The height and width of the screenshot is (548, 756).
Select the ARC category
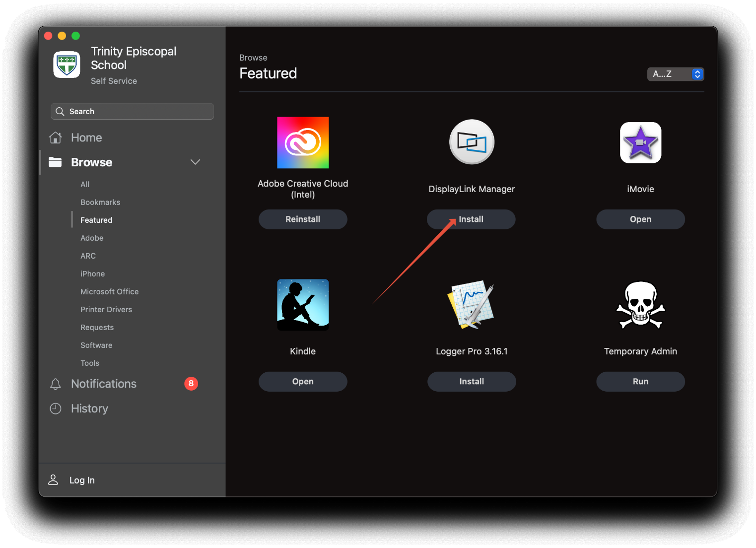88,256
